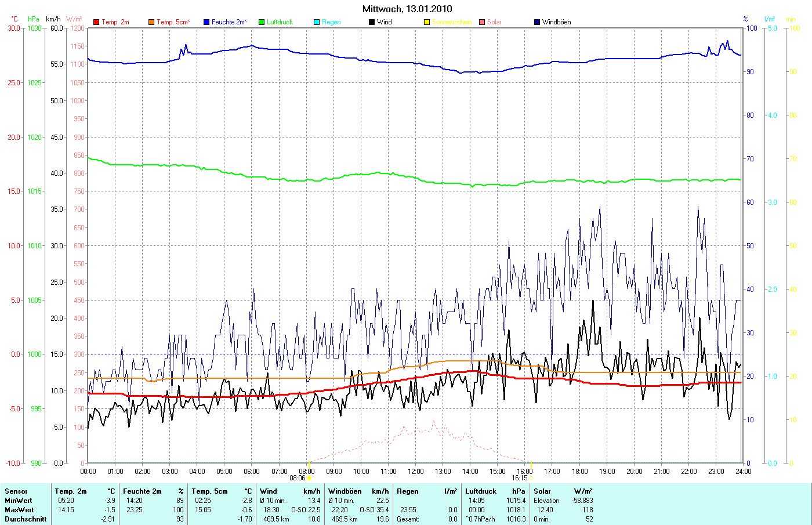Screen dimensions: 812x525
Task: Click the sunset marker at 16:15
Action: coord(531,478)
